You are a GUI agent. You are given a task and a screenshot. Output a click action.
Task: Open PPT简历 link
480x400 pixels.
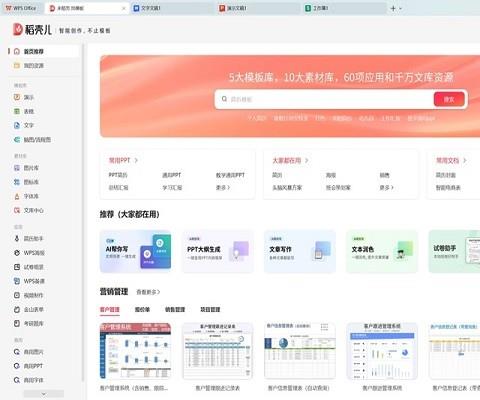click(118, 175)
